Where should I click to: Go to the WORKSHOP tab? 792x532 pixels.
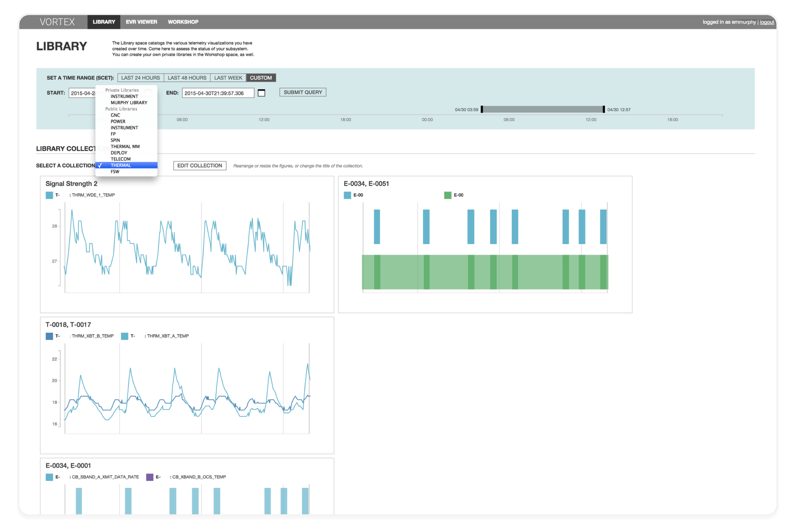(x=183, y=22)
